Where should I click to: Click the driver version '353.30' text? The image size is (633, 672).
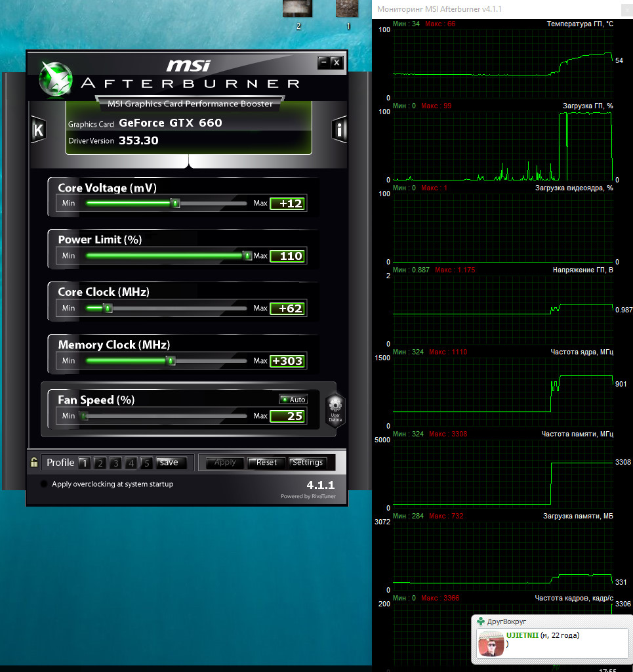pos(138,140)
